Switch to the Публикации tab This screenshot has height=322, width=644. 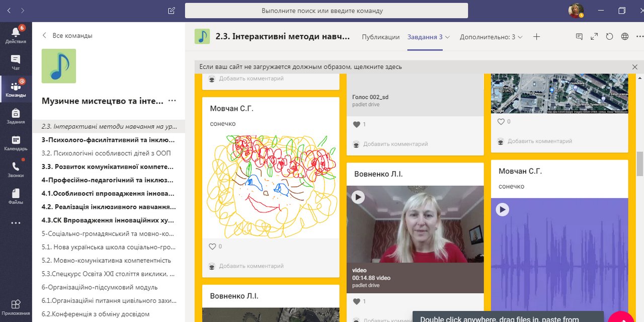(381, 37)
